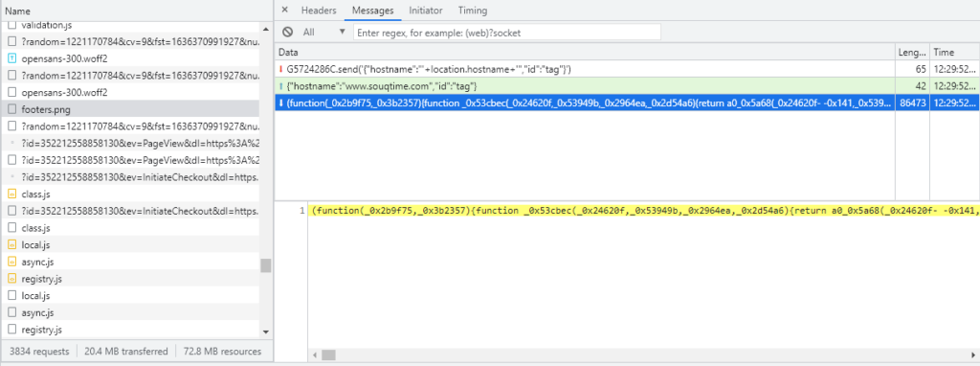
Task: Click the plain file icon beside opensans-300.woff2
Action: coord(11,92)
